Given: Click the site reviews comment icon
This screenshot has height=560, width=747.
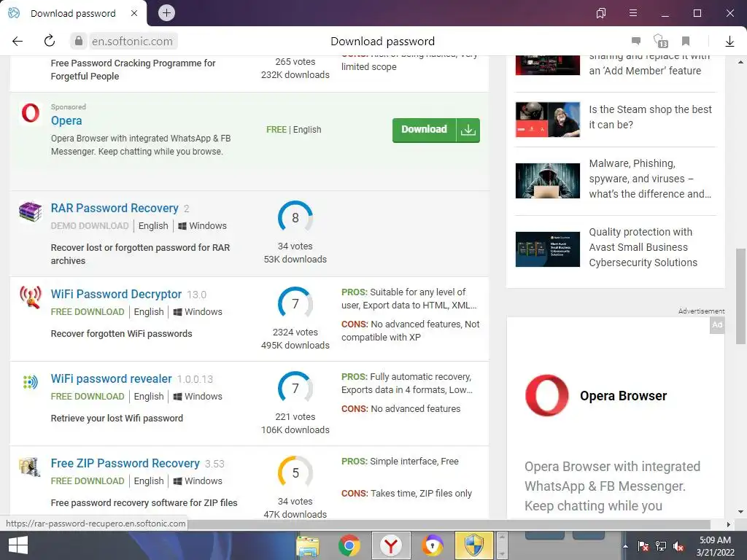Looking at the screenshot, I should coord(636,41).
